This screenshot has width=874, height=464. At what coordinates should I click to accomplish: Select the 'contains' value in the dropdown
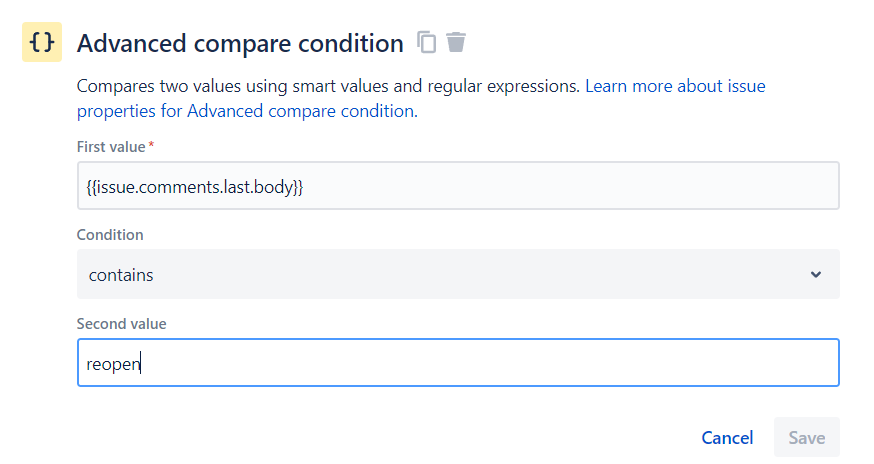tap(121, 275)
